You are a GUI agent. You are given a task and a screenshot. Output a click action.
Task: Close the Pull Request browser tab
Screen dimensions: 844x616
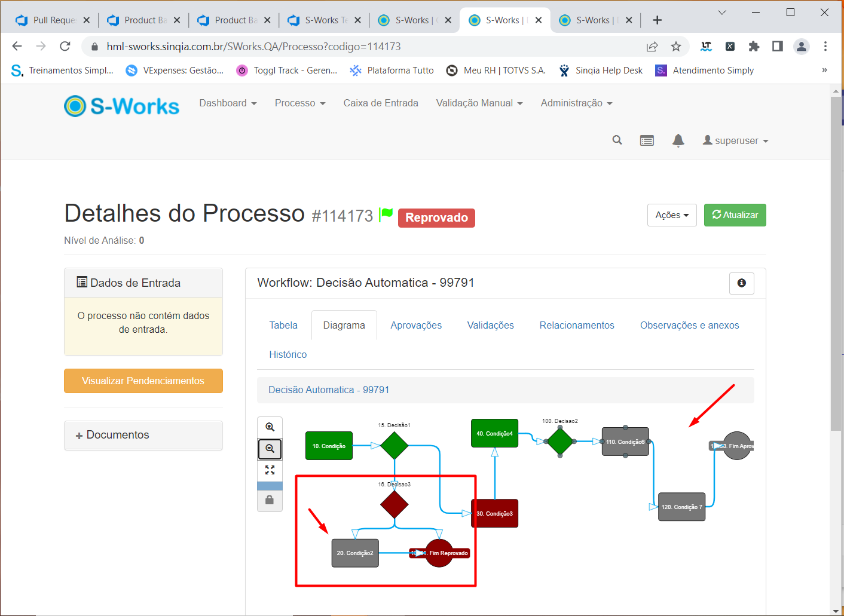tap(87, 20)
